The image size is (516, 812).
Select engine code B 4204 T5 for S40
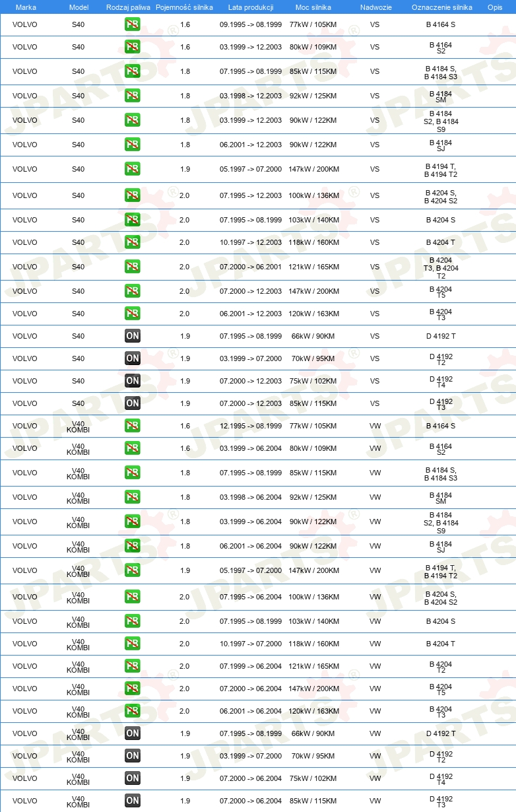tap(441, 291)
